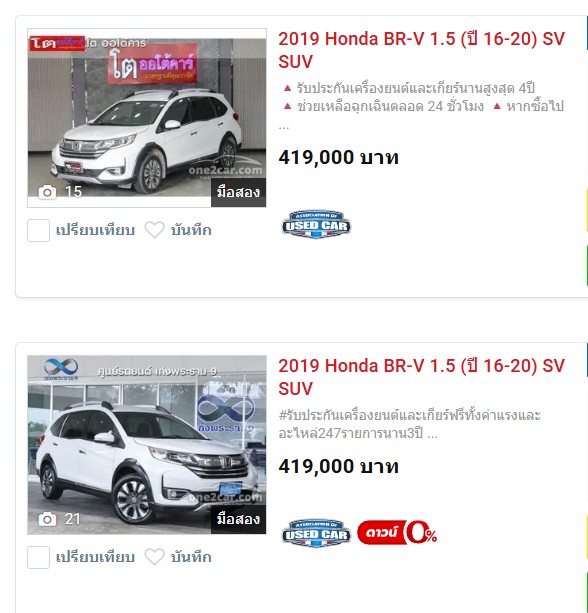Open second 2019 Honda BR-V SV title link

[x=421, y=377]
